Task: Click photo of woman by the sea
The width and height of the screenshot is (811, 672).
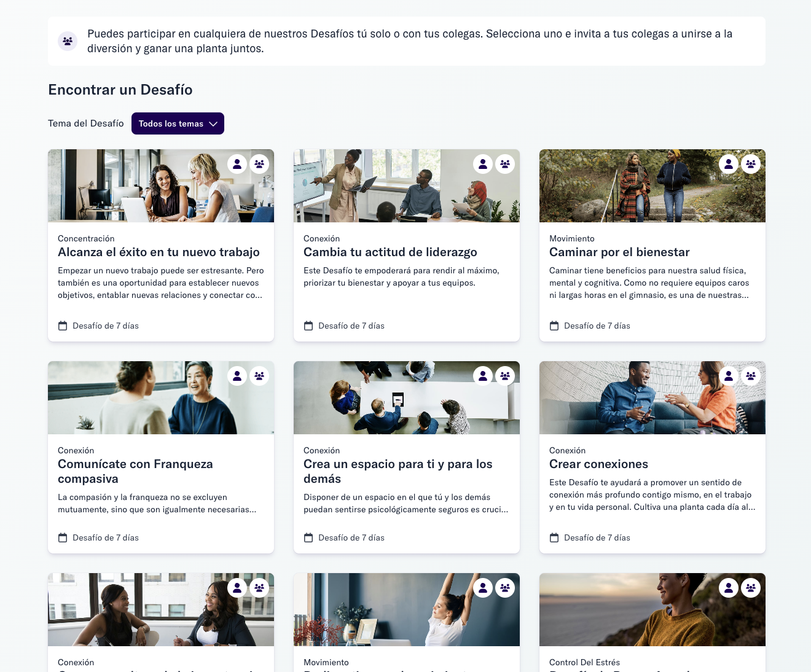Action: tap(652, 609)
